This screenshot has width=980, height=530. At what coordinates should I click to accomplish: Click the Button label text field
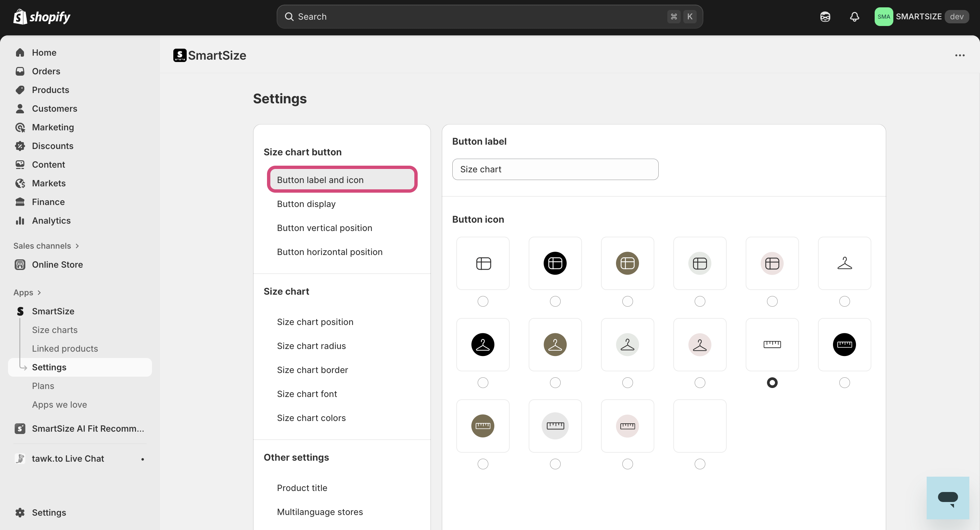coord(555,169)
